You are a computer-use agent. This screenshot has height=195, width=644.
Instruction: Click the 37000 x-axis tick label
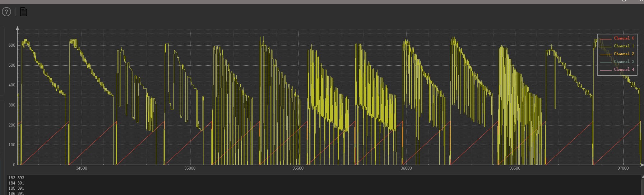623,168
